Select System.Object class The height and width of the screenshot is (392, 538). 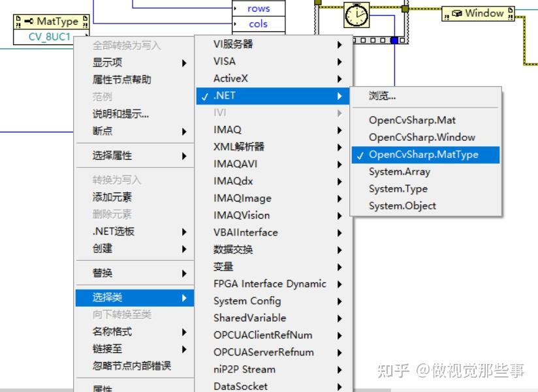point(426,206)
